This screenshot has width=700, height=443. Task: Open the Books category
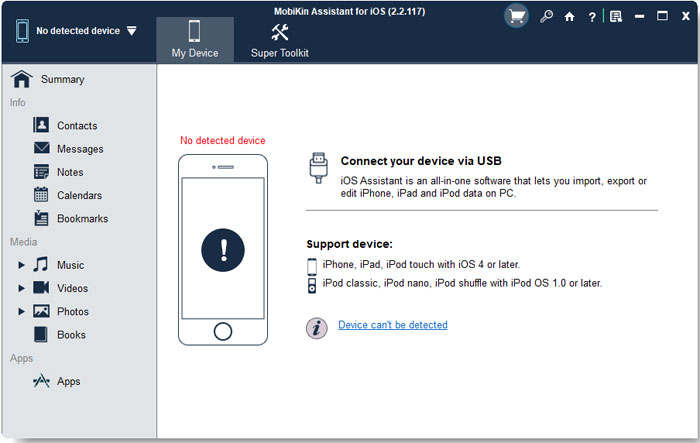coord(71,335)
